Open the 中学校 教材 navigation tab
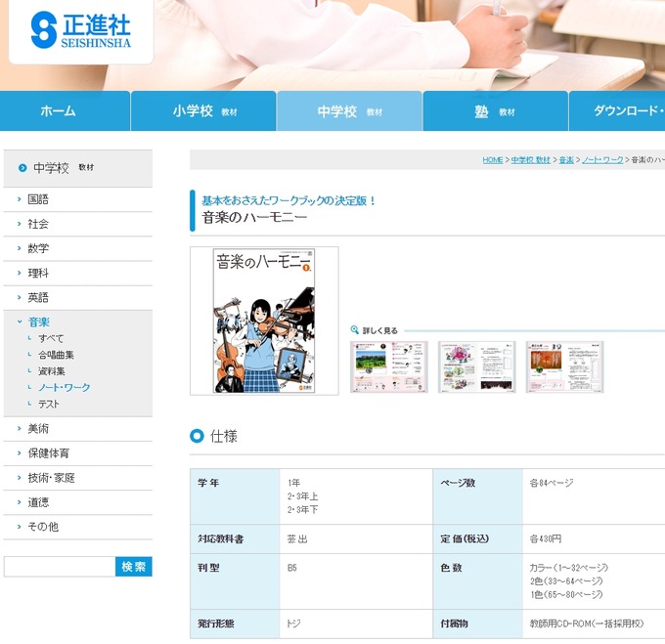The height and width of the screenshot is (644, 665). click(349, 111)
